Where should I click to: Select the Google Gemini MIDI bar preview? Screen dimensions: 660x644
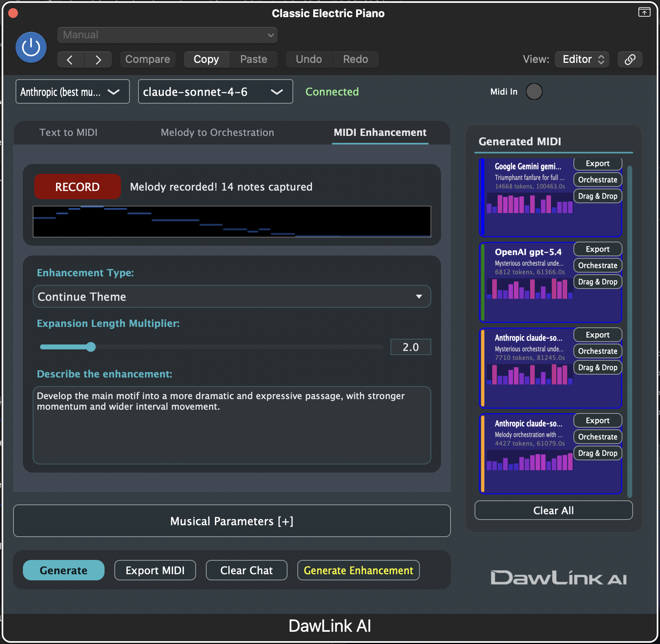tap(530, 203)
